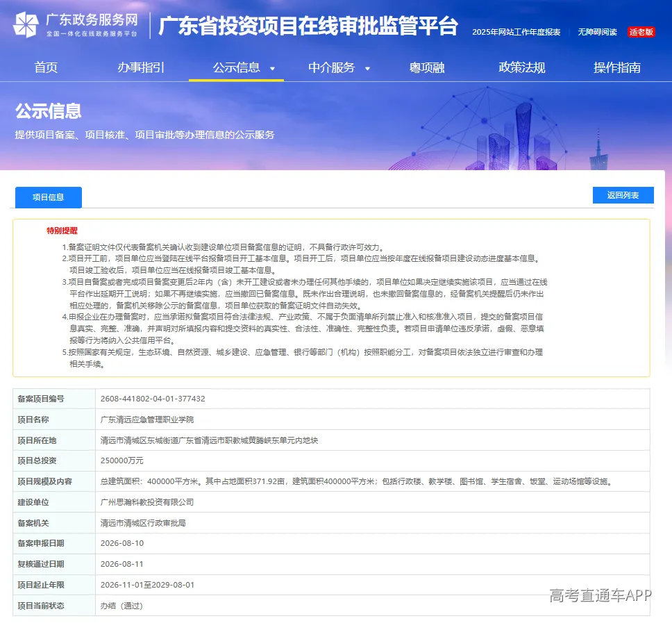Image resolution: width=672 pixels, height=623 pixels.
Task: Click the 项目总投资 row label
Action: point(37,460)
